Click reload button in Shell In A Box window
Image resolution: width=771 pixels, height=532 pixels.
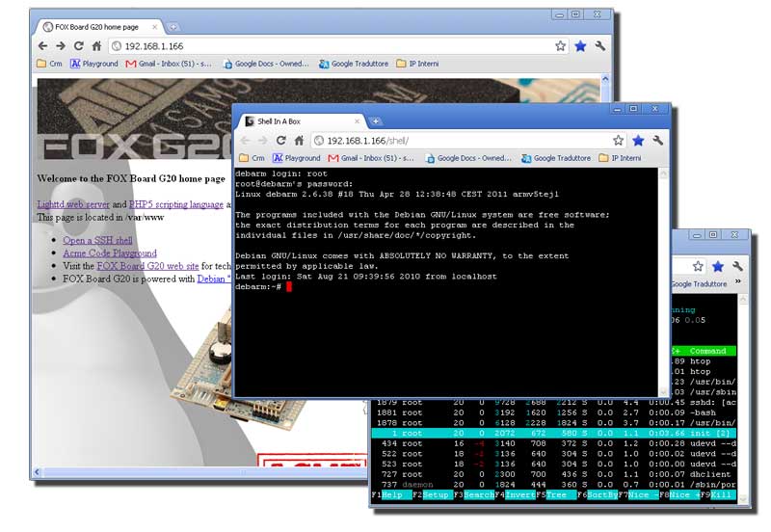(280, 141)
